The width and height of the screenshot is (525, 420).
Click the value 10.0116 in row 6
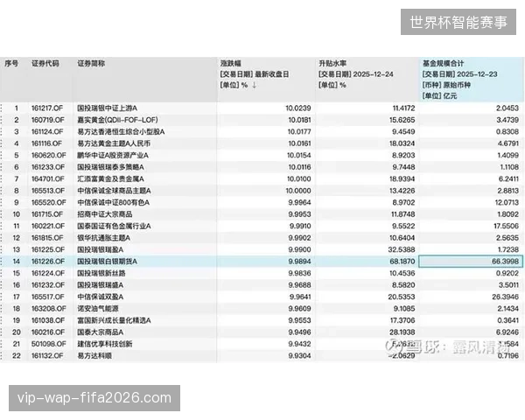[299, 167]
